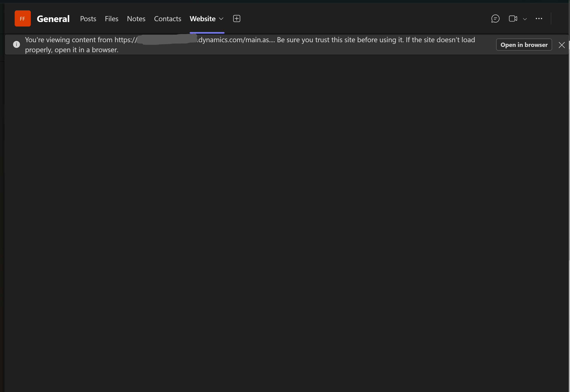Start a video meeting in the channel
The width and height of the screenshot is (570, 392).
513,18
